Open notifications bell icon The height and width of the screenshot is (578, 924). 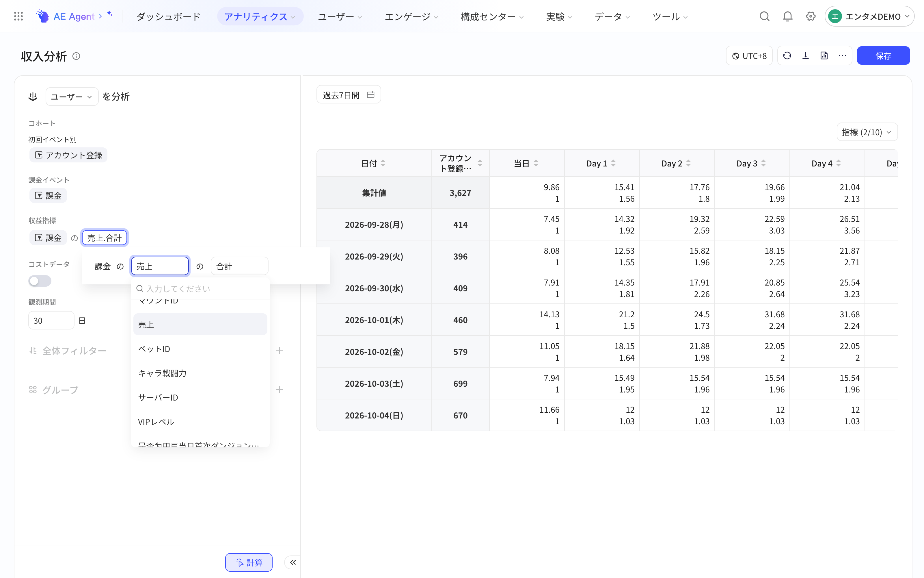point(787,16)
